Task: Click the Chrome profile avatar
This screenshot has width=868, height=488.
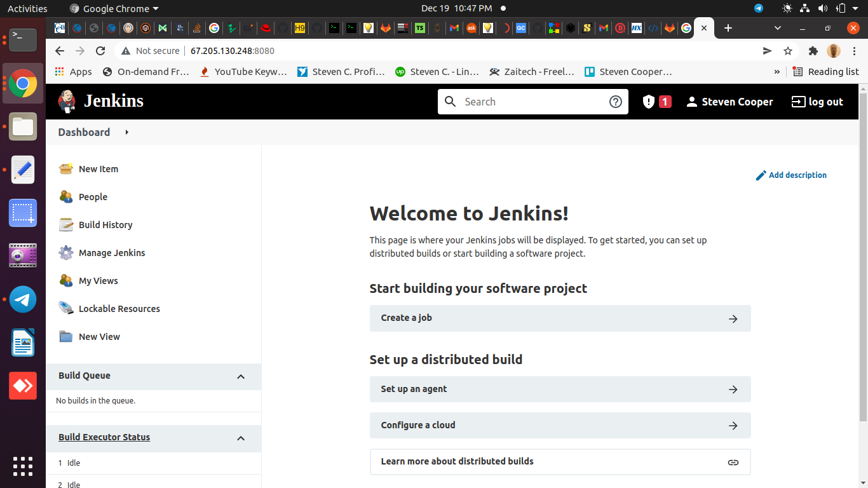Action: coord(834,51)
